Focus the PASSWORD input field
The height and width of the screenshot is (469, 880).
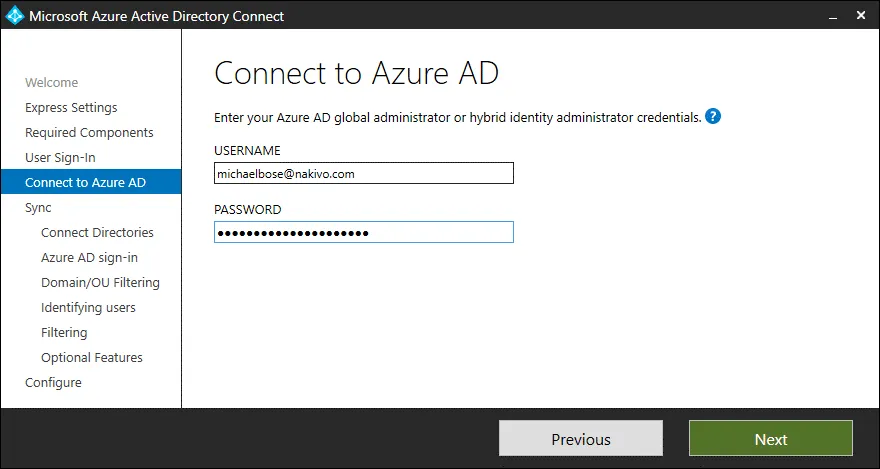click(x=363, y=232)
